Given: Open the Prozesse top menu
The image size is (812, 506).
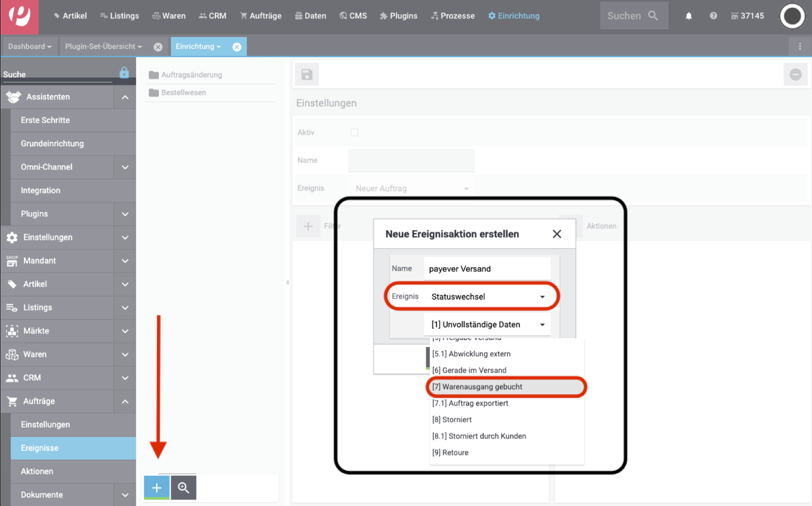Looking at the screenshot, I should (453, 16).
